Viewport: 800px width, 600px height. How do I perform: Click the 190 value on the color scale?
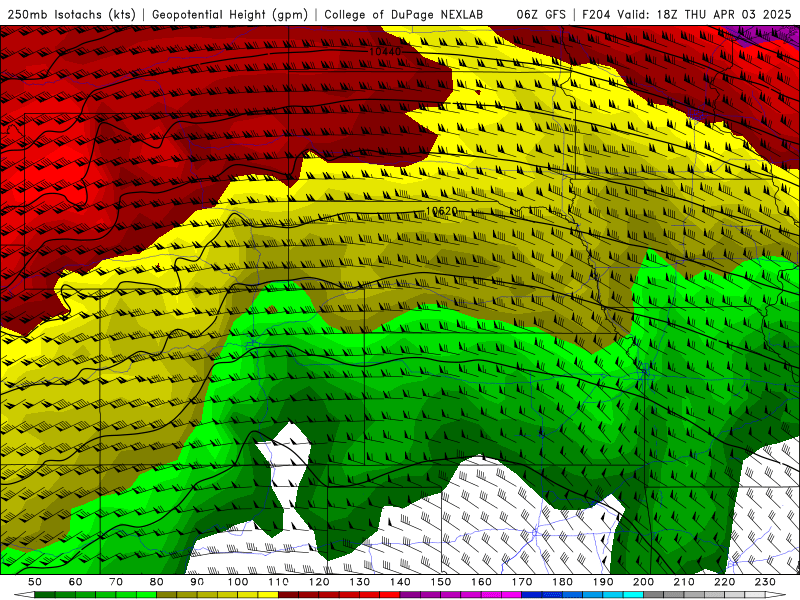pyautogui.click(x=603, y=582)
